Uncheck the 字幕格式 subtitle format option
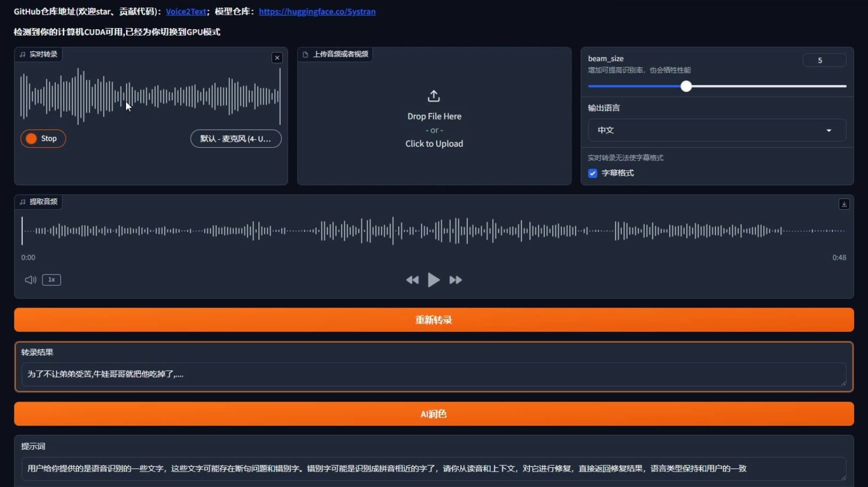The image size is (868, 487). point(593,173)
